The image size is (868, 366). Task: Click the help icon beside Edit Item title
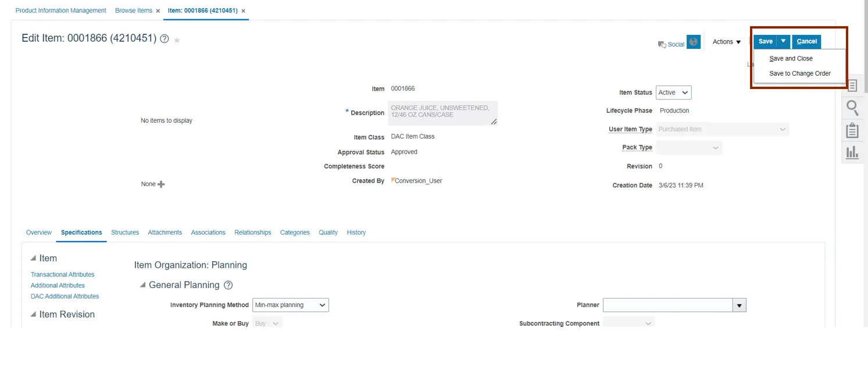coord(165,39)
